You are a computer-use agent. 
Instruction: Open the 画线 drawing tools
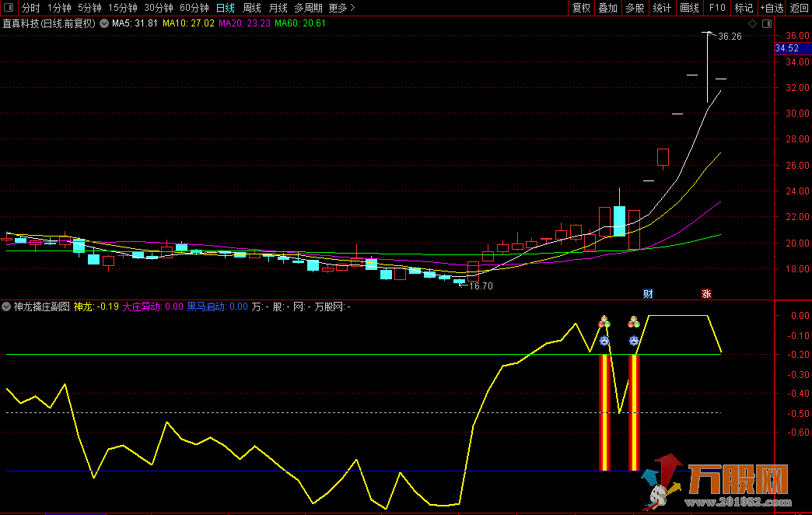point(689,8)
